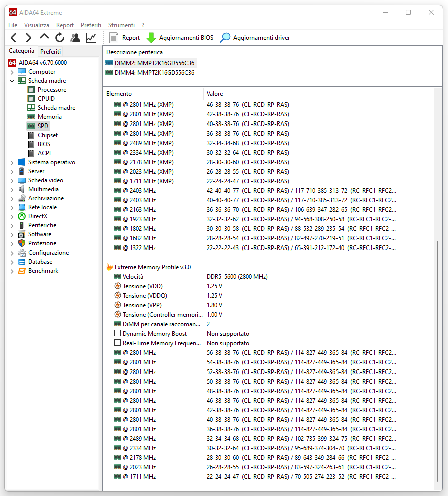Expand the Archiviazione tree node

(12, 199)
